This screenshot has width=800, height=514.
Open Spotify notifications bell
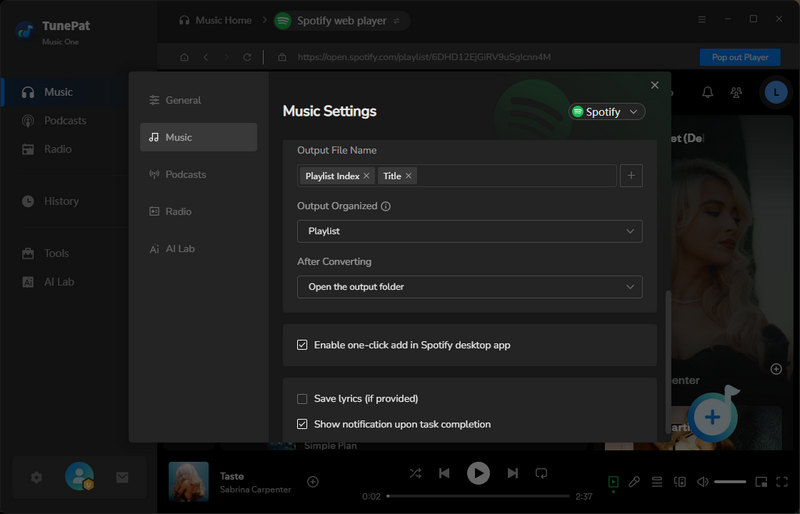(708, 92)
